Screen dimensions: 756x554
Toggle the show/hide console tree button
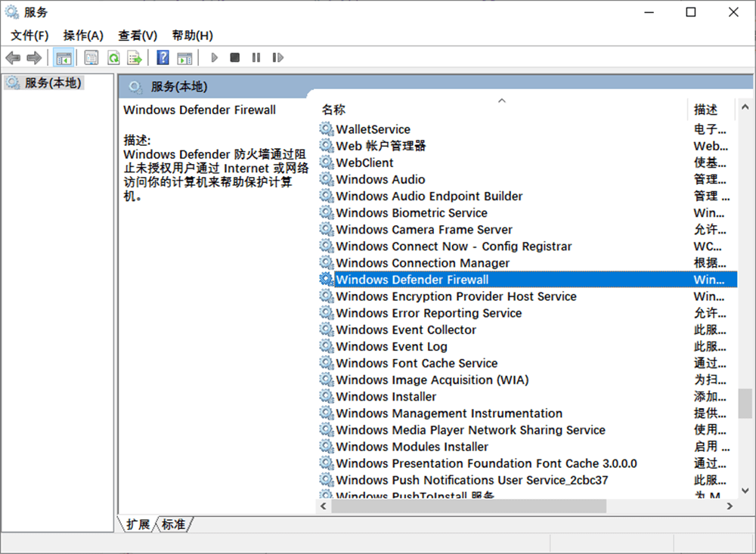click(x=64, y=57)
